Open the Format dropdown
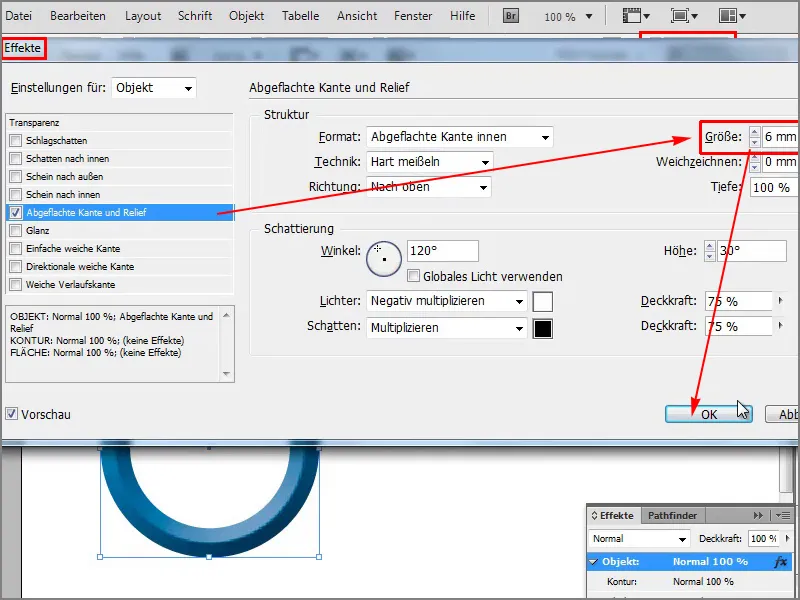 tap(460, 137)
